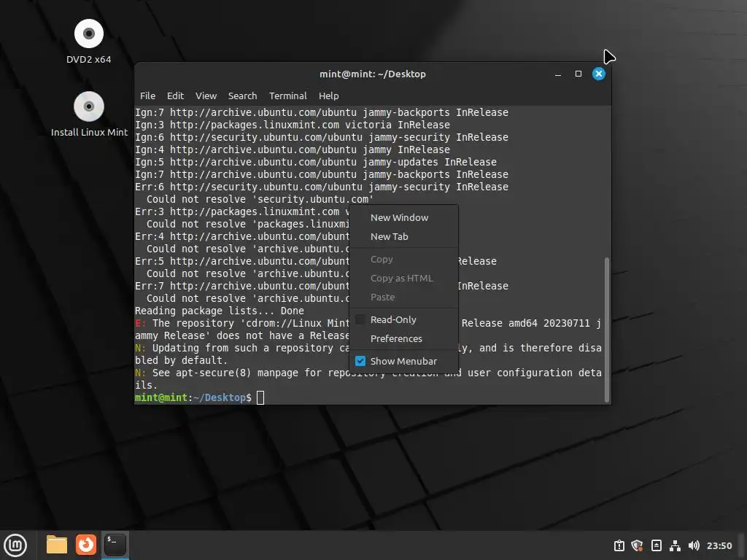Open the View menu
747x560 pixels.
[206, 96]
